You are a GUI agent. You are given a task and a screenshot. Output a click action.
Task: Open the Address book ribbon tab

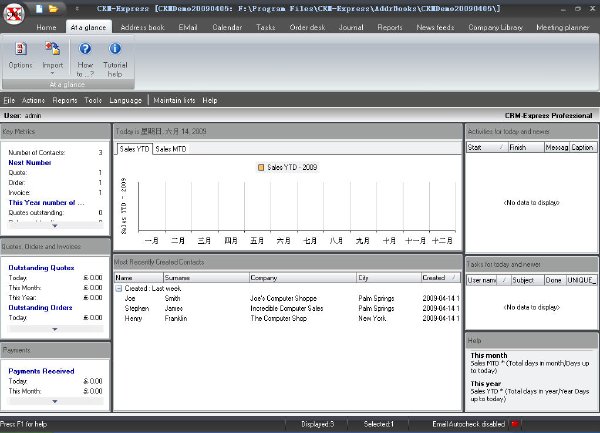click(x=142, y=27)
